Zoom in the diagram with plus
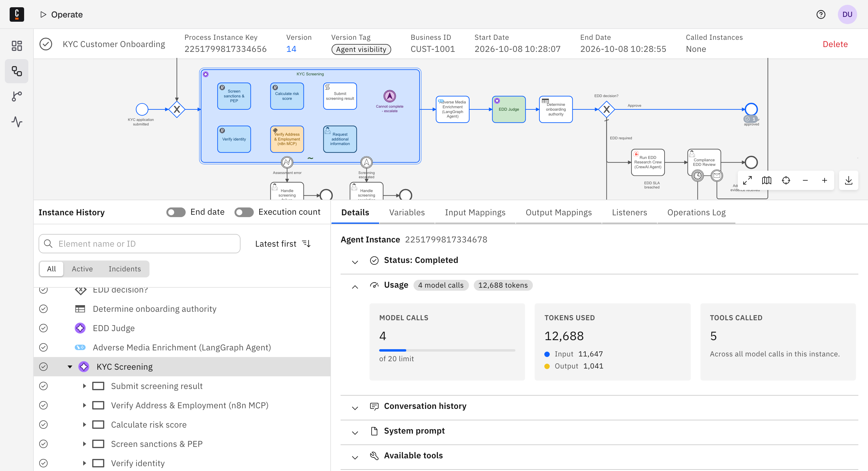The width and height of the screenshot is (868, 471). click(x=824, y=180)
